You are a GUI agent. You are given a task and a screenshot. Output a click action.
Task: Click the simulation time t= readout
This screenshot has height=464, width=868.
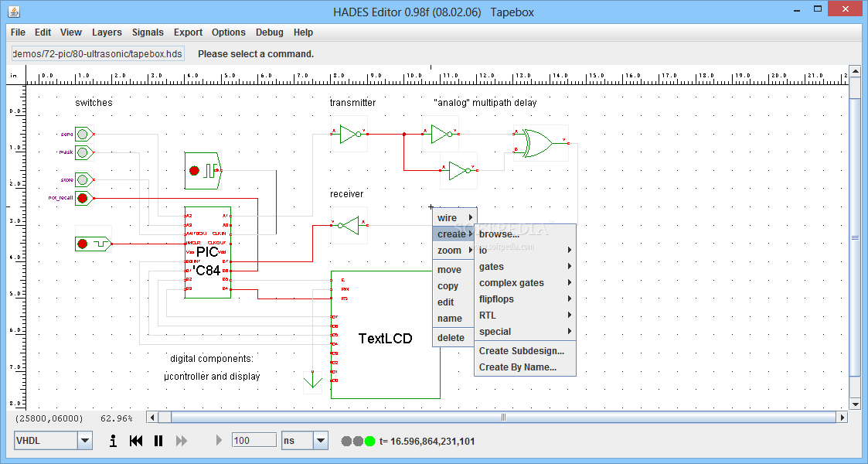click(427, 442)
